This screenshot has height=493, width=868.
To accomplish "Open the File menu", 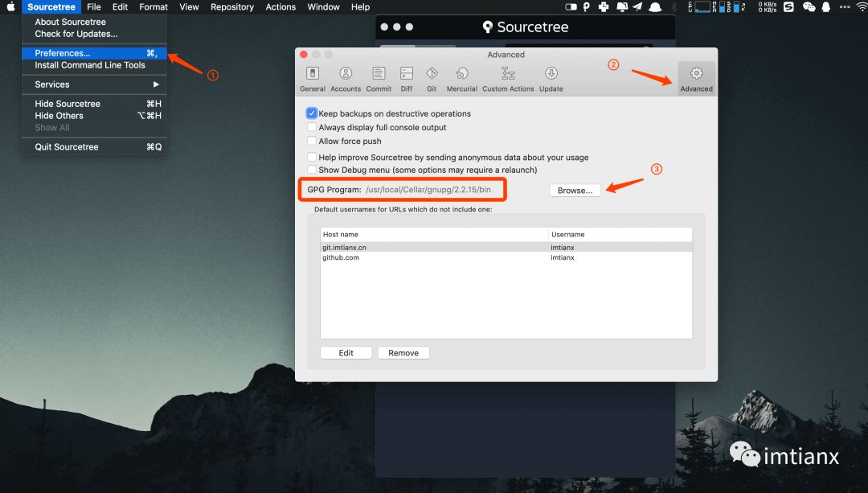I will pyautogui.click(x=93, y=6).
